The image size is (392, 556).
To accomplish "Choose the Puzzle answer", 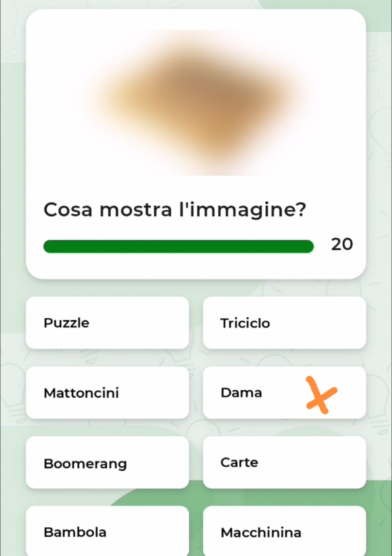I will coord(107,323).
